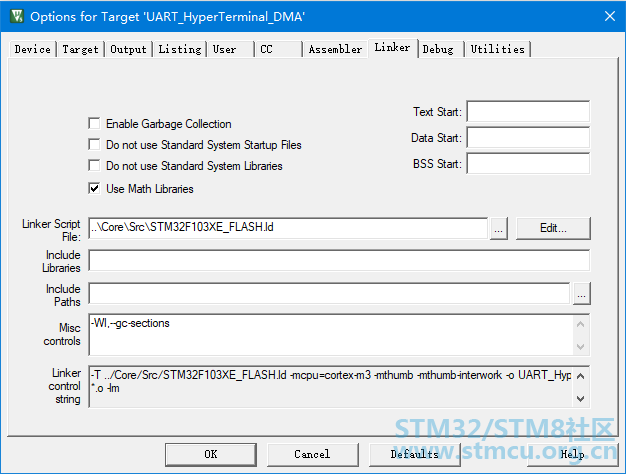The width and height of the screenshot is (626, 474).
Task: Click Misc controls scroll up arrow
Action: (x=581, y=324)
